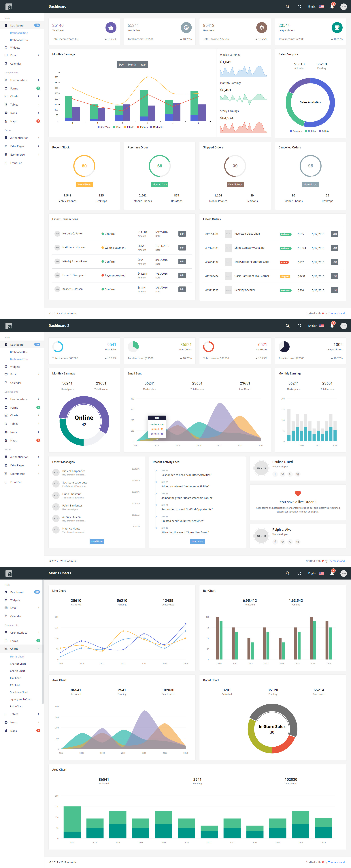This screenshot has width=351, height=868.
Task: Open the English language dropdown in the Dashboard header
Action: pos(316,6)
